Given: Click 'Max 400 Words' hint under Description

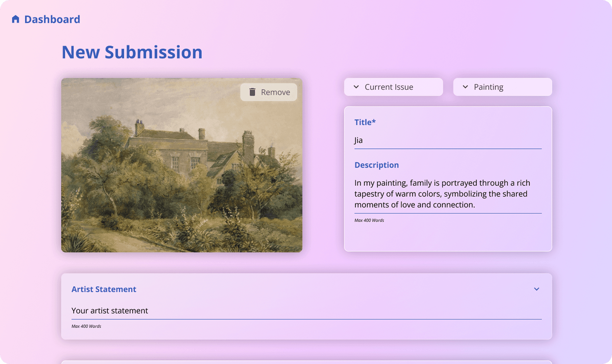Looking at the screenshot, I should pyautogui.click(x=369, y=220).
